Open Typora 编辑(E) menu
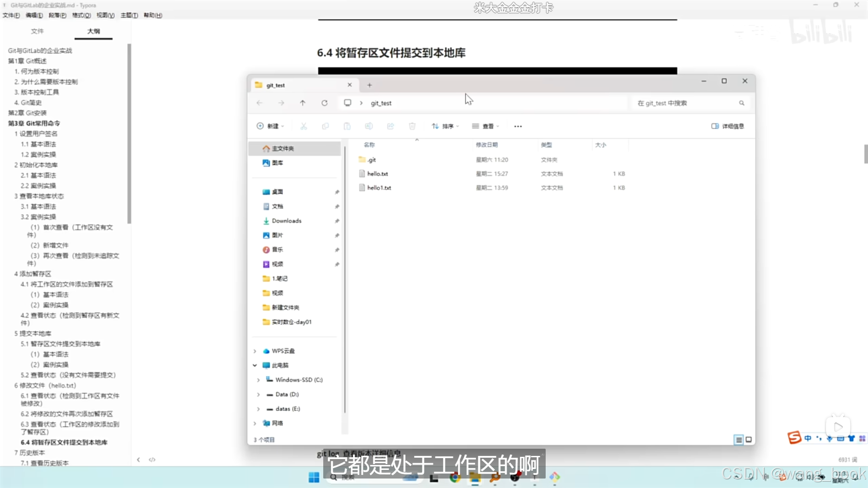This screenshot has height=488, width=868. (34, 15)
